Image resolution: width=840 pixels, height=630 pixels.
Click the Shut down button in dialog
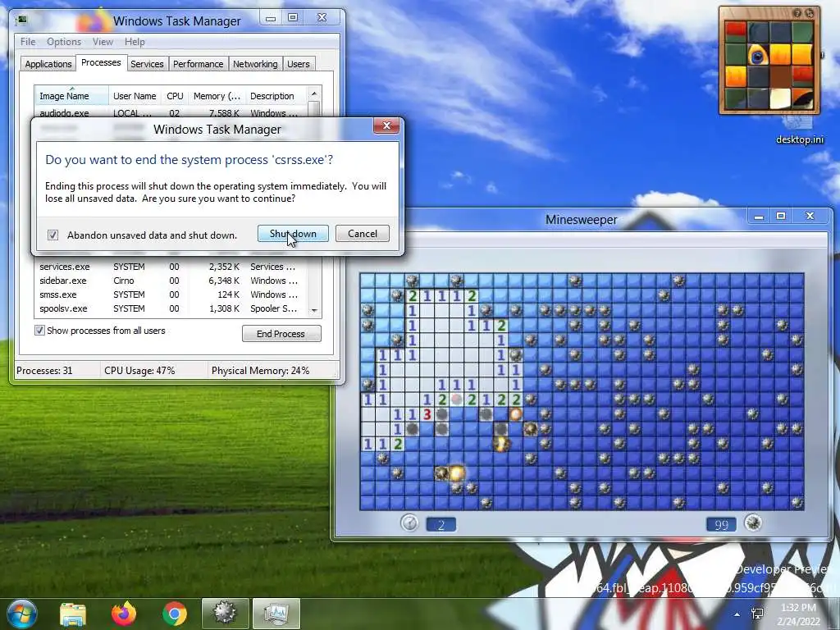(293, 234)
